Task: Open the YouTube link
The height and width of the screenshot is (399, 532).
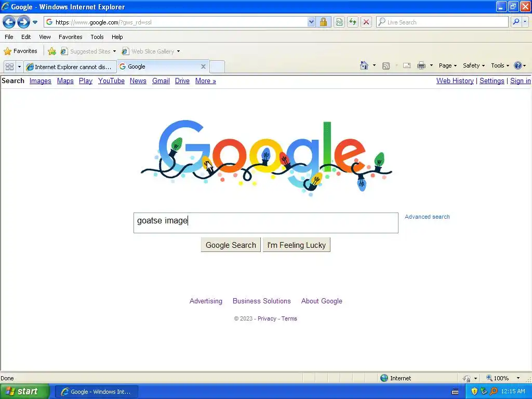Action: pyautogui.click(x=111, y=81)
